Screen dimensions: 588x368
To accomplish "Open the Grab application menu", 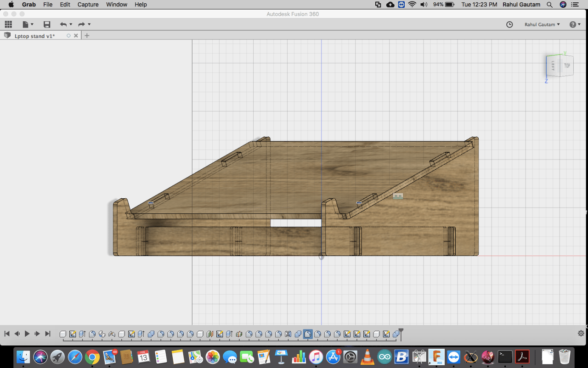I will tap(29, 5).
